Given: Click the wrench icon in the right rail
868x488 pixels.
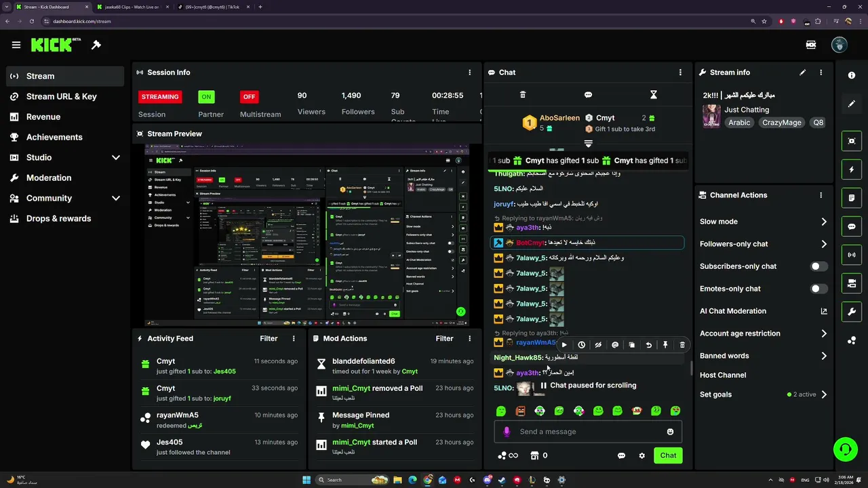Looking at the screenshot, I should click(x=852, y=312).
